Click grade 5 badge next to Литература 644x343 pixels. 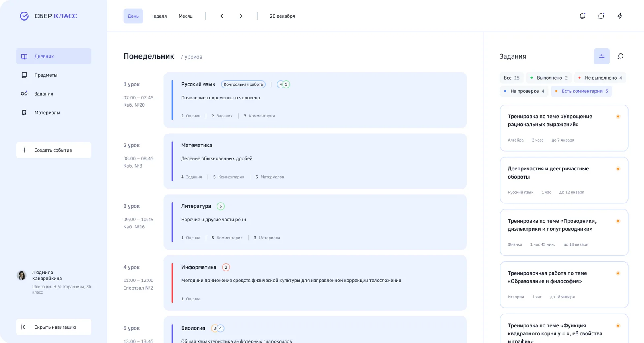click(x=221, y=206)
